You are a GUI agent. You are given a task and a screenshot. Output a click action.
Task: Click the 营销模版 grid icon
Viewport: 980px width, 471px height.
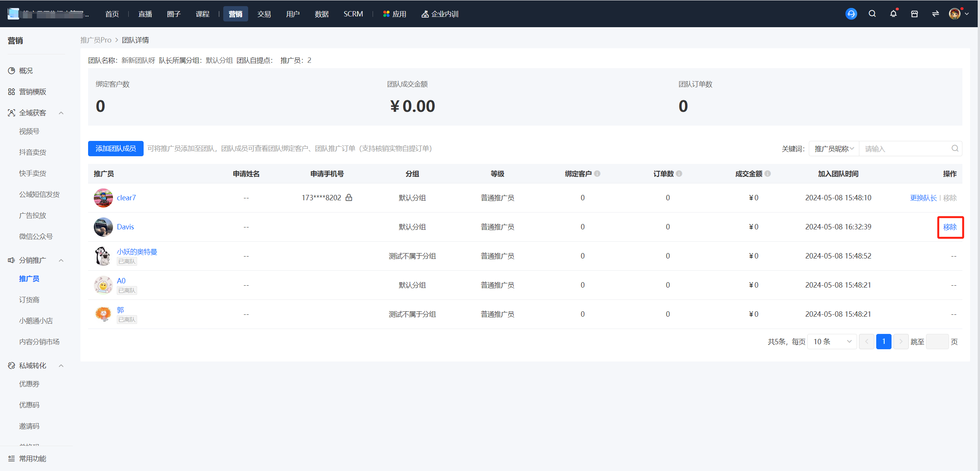(x=11, y=92)
